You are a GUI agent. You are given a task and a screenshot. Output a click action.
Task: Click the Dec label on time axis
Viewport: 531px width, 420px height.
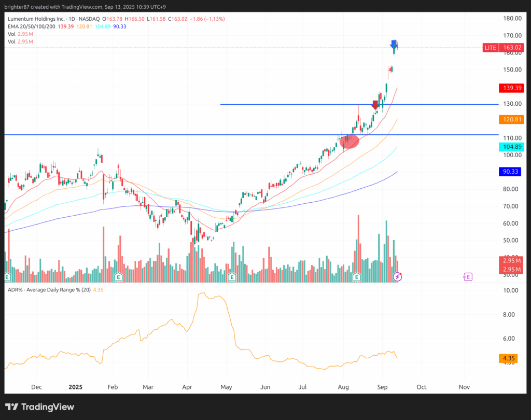click(36, 387)
